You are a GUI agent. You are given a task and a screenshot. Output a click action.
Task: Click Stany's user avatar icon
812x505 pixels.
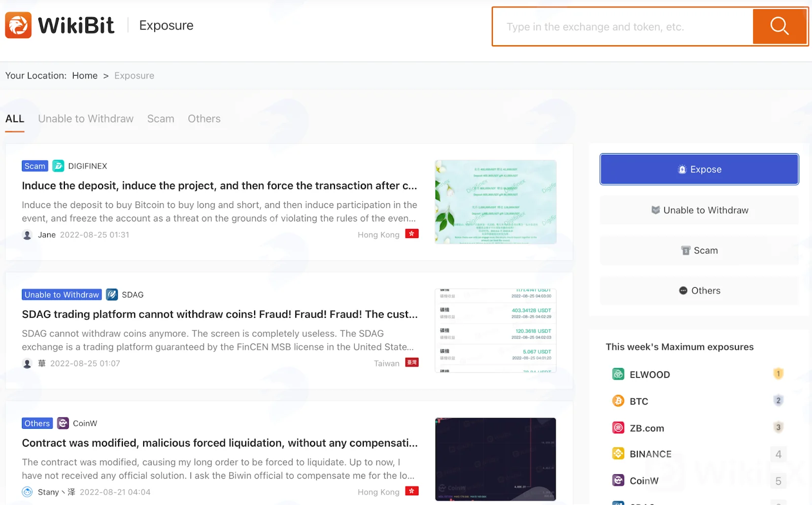point(27,492)
